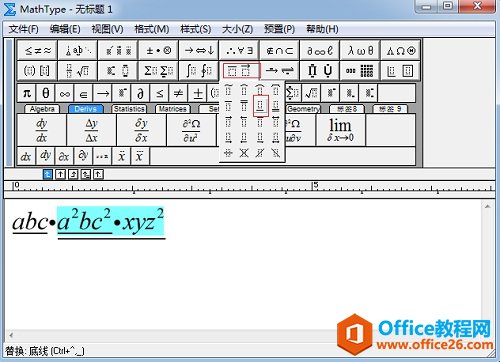Viewport: 500px width, 362px height.
Task: Choose the single overbar template in the popup
Action: (228, 106)
